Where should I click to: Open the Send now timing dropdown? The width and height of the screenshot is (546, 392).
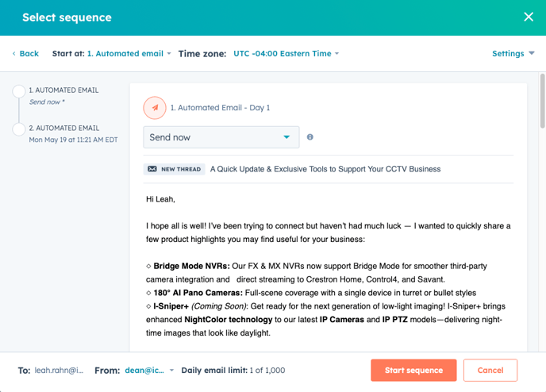pyautogui.click(x=221, y=137)
